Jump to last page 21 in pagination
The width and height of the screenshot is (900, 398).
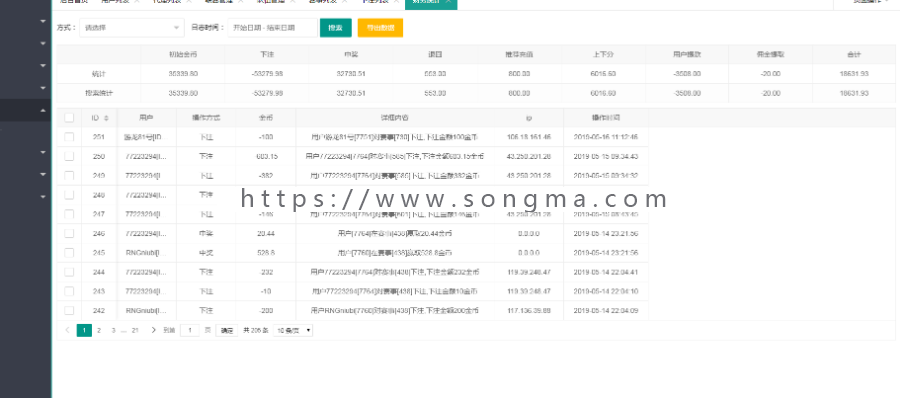tap(135, 330)
